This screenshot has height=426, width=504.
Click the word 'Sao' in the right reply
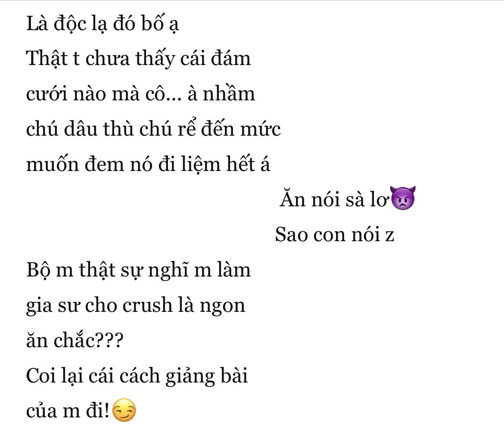click(x=291, y=234)
